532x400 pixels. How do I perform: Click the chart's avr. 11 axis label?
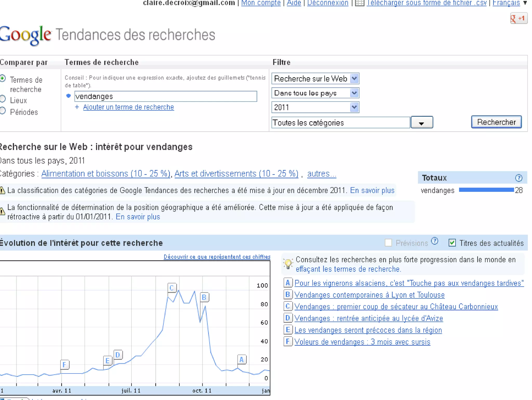[x=62, y=390]
